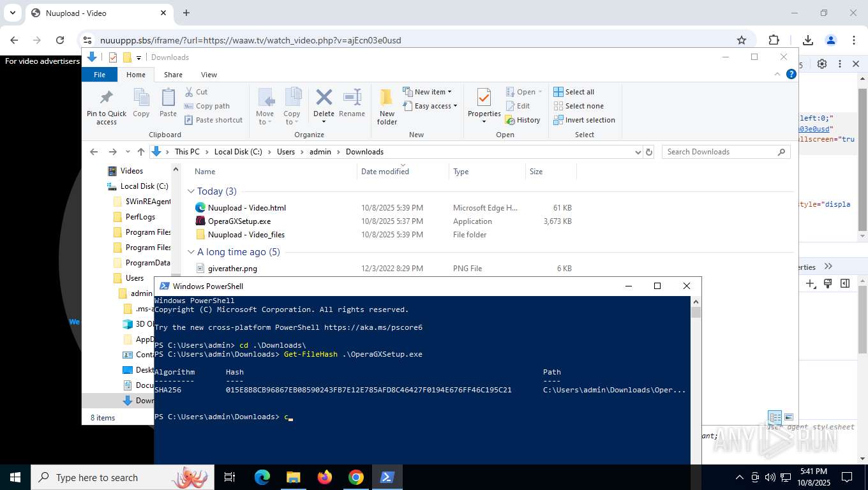
Task: Click the Windows Start button
Action: click(15, 477)
